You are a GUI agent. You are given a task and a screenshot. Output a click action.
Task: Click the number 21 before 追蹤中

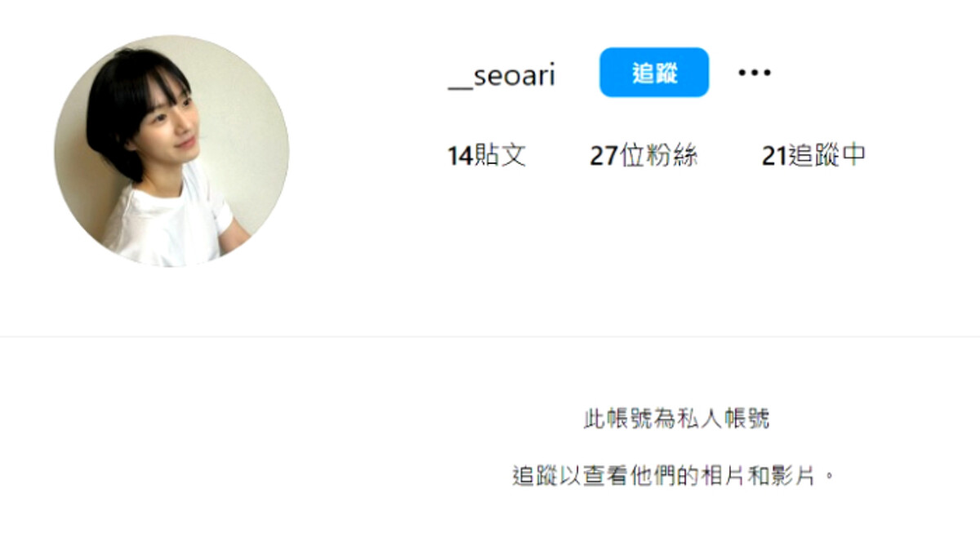[x=774, y=155]
